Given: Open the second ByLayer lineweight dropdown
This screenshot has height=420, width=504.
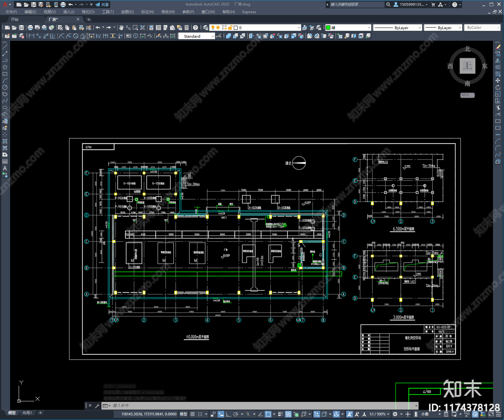Looking at the screenshot, I should pos(443,28).
